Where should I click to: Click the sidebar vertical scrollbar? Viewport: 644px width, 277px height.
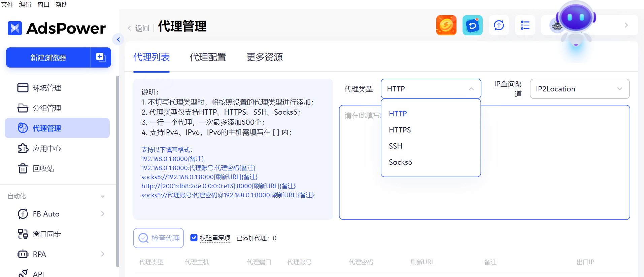click(117, 171)
